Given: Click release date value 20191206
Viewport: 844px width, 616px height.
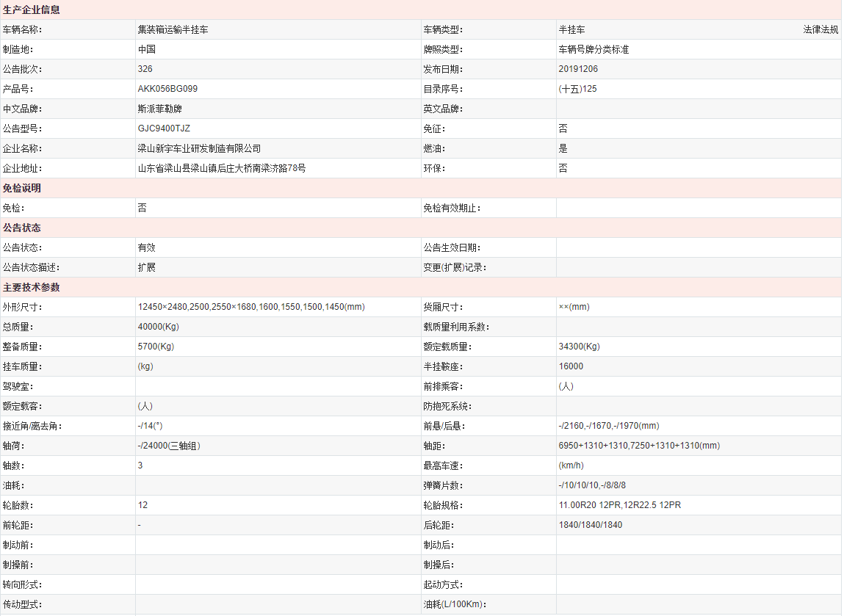Looking at the screenshot, I should (578, 69).
